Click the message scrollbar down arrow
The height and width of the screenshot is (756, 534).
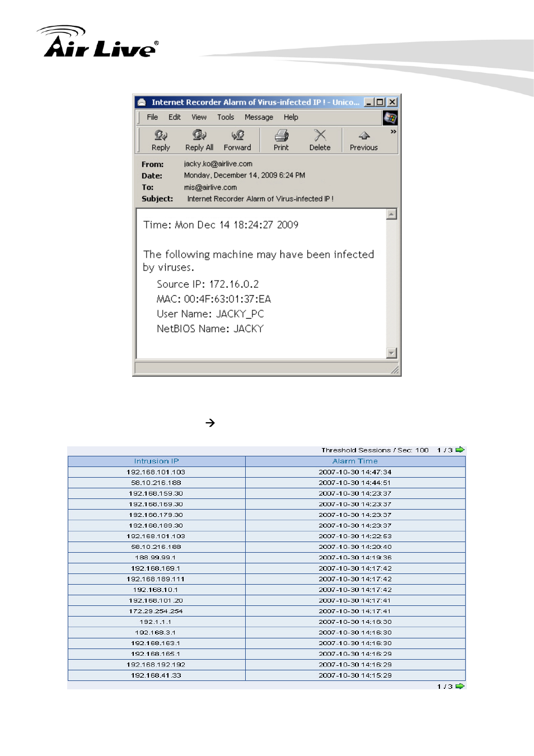tap(392, 353)
